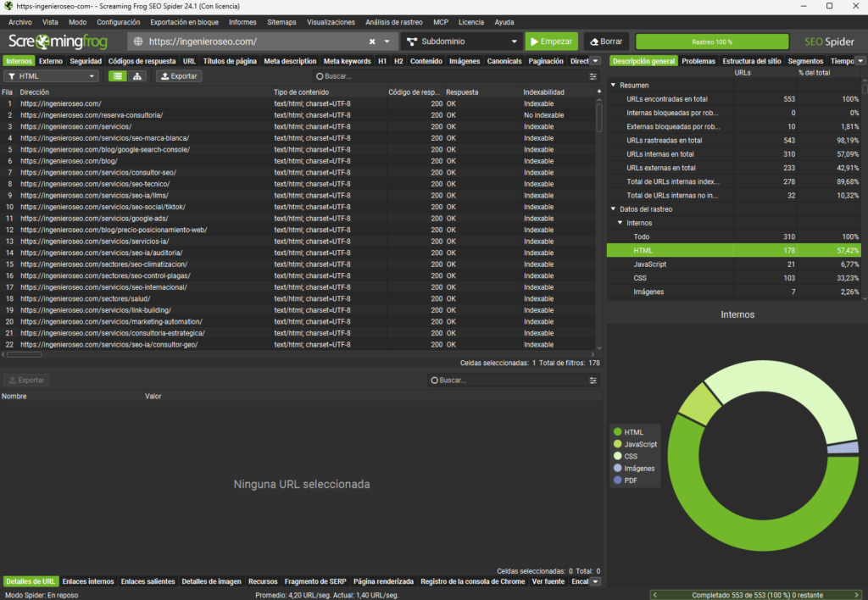Image resolution: width=868 pixels, height=600 pixels.
Task: Click the table vertical scrollbar
Action: pyautogui.click(x=599, y=117)
